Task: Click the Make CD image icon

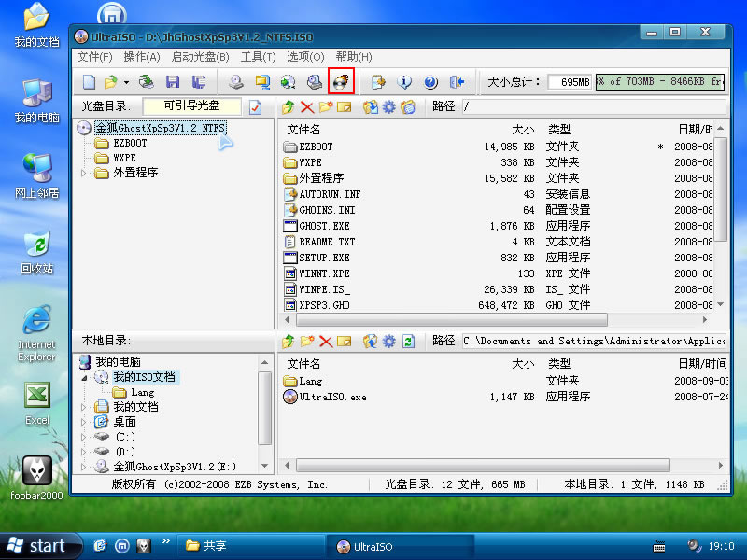Action: [x=236, y=82]
